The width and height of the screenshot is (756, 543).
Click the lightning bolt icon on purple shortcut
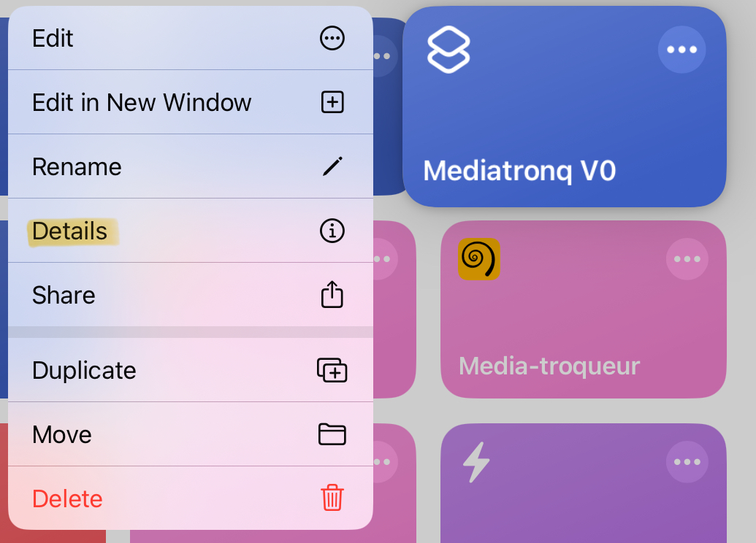(476, 462)
